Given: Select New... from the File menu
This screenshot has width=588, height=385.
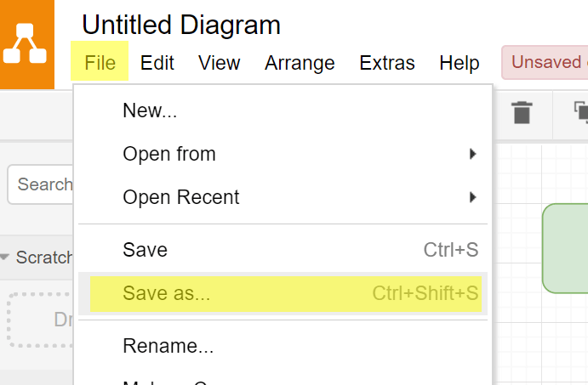Looking at the screenshot, I should point(150,110).
